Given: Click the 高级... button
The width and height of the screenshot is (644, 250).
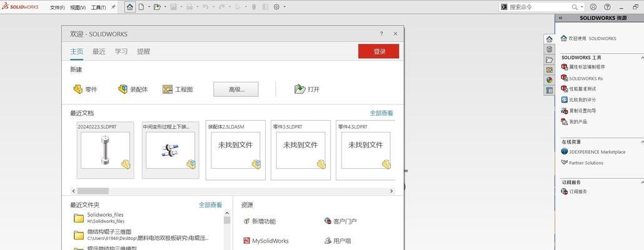Looking at the screenshot, I should [236, 89].
